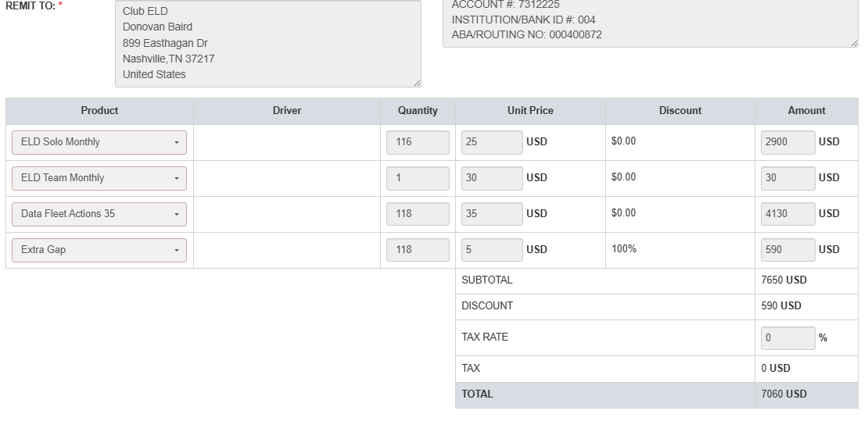Focus the Extra Gap unit price field
The width and height of the screenshot is (868, 421).
pyautogui.click(x=492, y=250)
